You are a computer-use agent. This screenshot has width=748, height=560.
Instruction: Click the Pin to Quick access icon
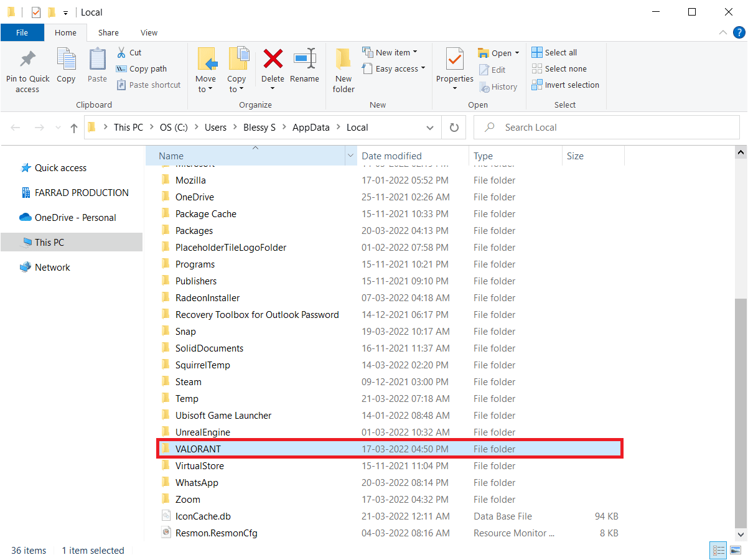27,59
